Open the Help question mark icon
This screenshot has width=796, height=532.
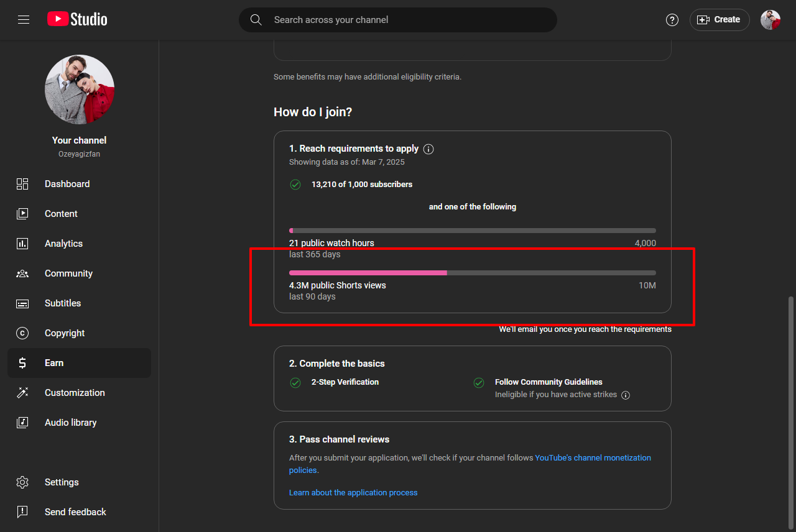point(672,20)
